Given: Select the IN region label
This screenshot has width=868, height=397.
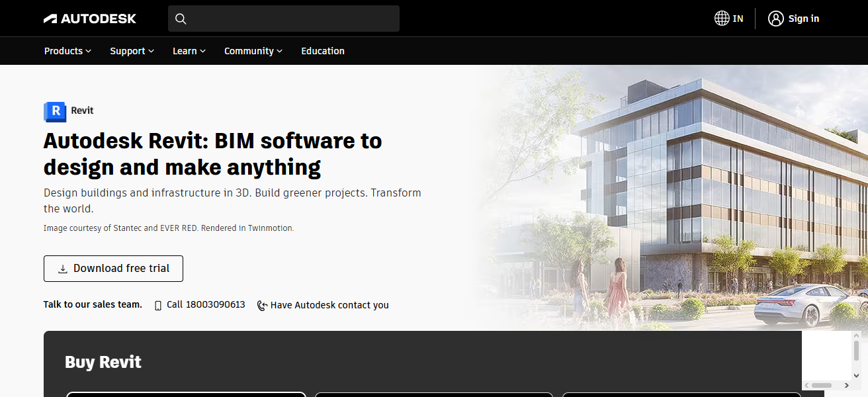Looking at the screenshot, I should 738,19.
